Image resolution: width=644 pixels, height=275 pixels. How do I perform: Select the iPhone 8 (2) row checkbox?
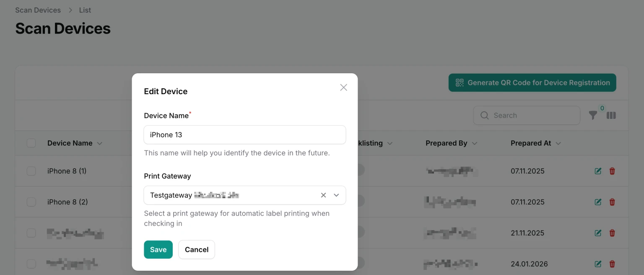(x=31, y=202)
